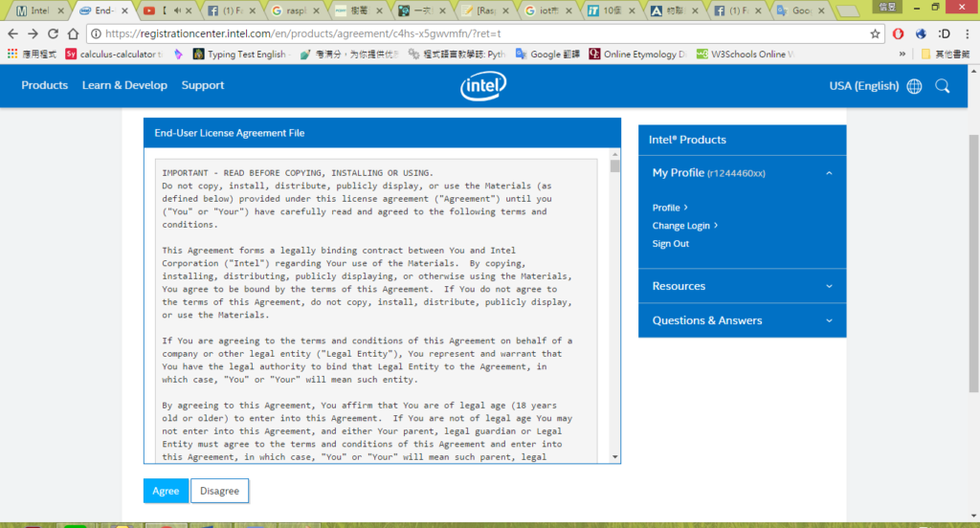Open the red Opera-style extension icon
The image size is (980, 528).
[898, 33]
